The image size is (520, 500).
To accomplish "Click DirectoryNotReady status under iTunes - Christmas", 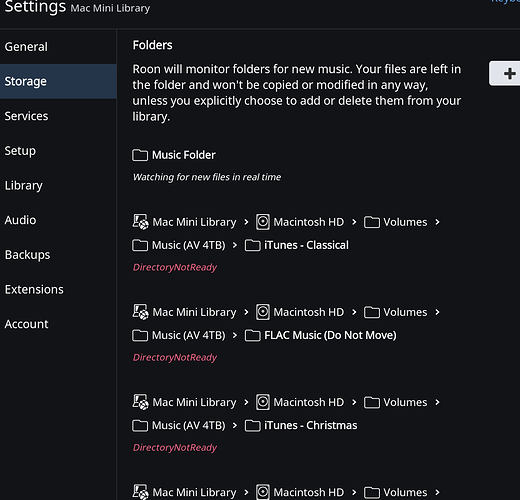I will [x=175, y=448].
